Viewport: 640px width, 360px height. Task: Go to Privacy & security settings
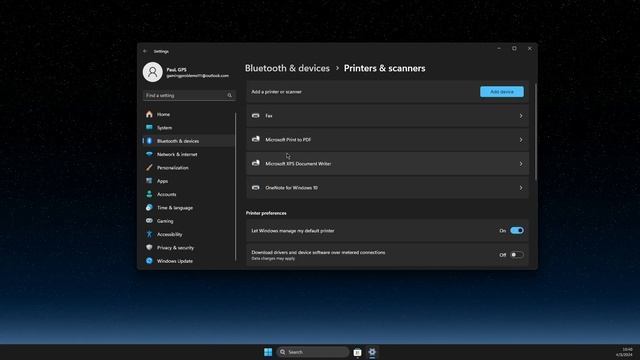[x=189, y=248]
